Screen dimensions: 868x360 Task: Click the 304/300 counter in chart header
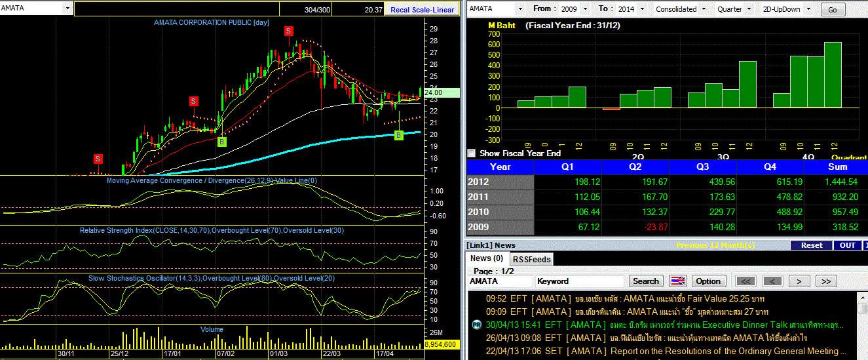tap(318, 9)
